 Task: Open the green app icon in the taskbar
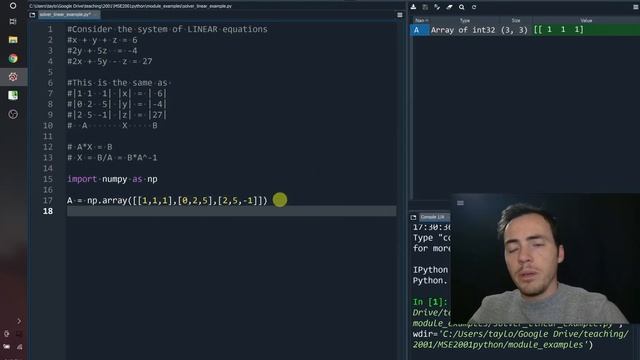point(13,96)
